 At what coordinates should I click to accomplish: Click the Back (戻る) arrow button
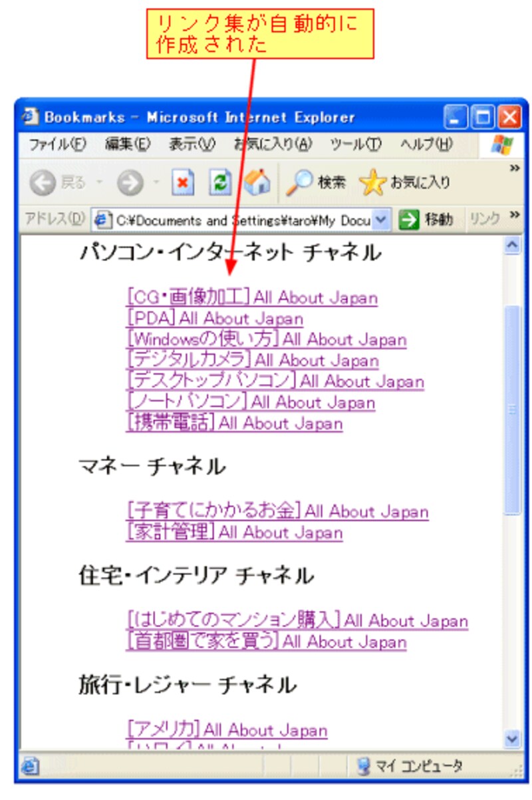pos(42,183)
